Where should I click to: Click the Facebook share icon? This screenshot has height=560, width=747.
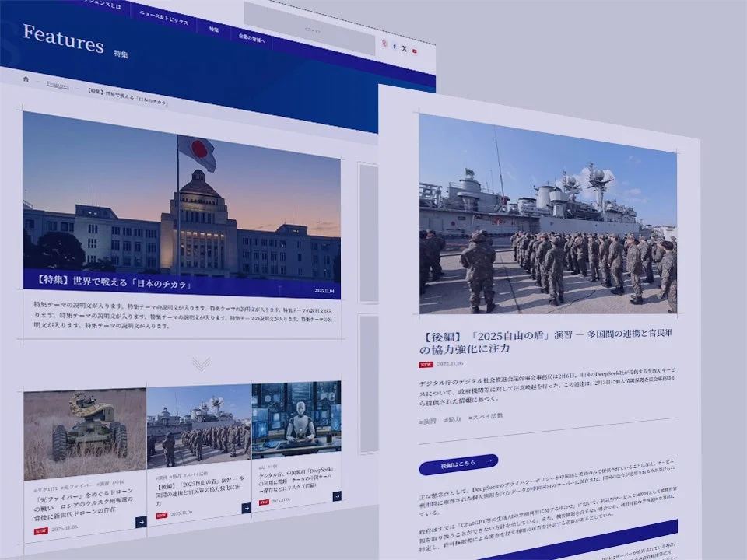pos(395,47)
